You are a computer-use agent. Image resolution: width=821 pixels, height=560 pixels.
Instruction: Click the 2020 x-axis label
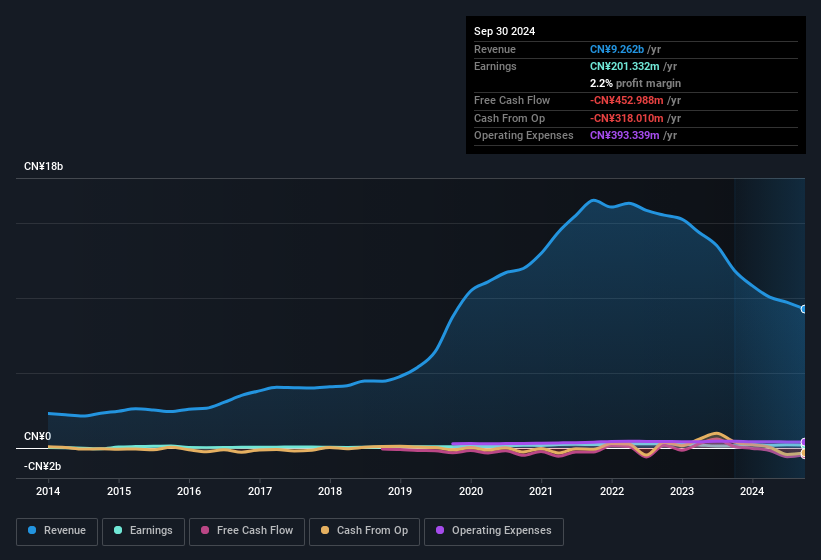click(471, 491)
